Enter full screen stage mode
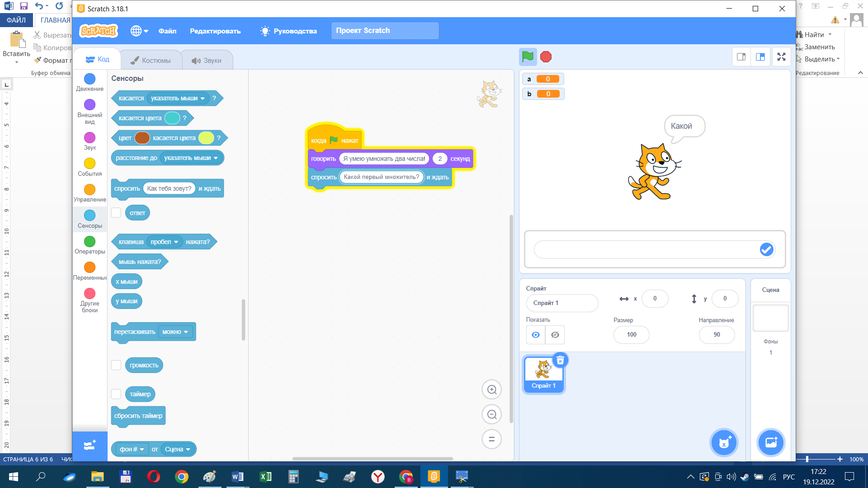 coord(781,57)
